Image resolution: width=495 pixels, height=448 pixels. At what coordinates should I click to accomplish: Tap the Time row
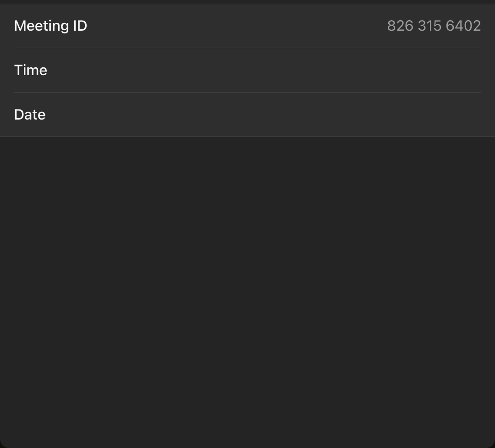point(247,70)
